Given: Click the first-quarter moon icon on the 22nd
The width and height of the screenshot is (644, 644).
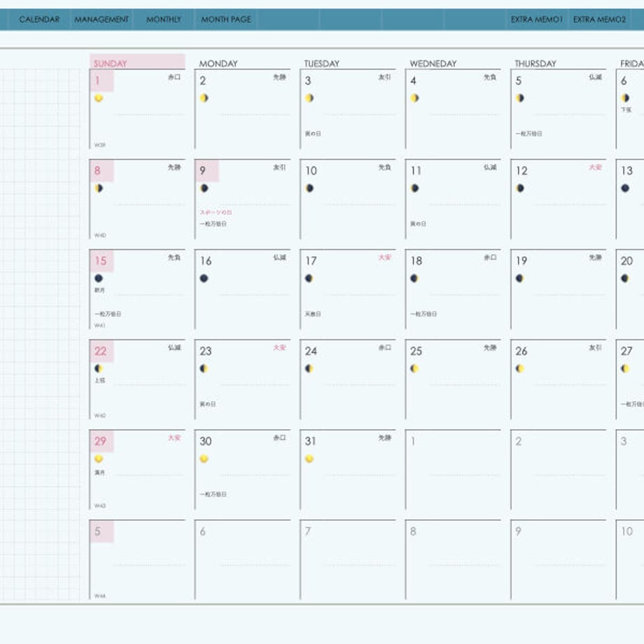Looking at the screenshot, I should (99, 368).
